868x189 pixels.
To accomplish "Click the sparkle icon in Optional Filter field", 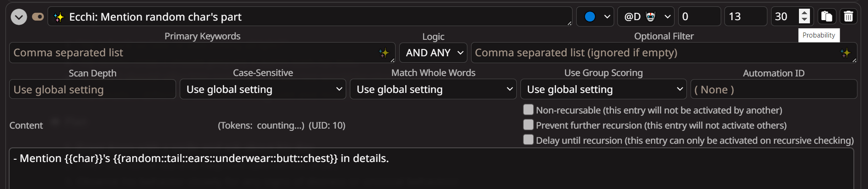I will [845, 53].
